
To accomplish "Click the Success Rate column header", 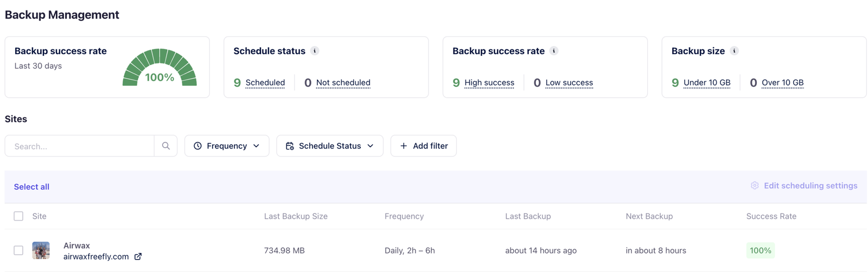I will tap(771, 216).
